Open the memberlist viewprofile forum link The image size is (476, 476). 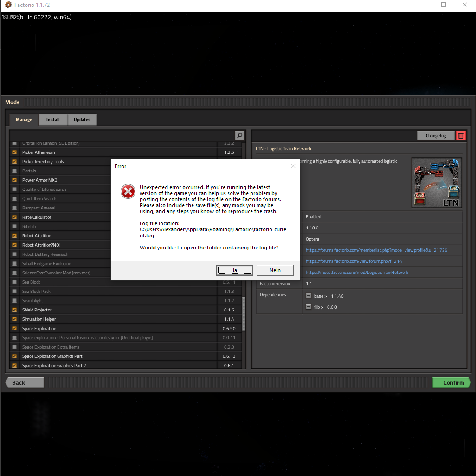[x=377, y=250]
